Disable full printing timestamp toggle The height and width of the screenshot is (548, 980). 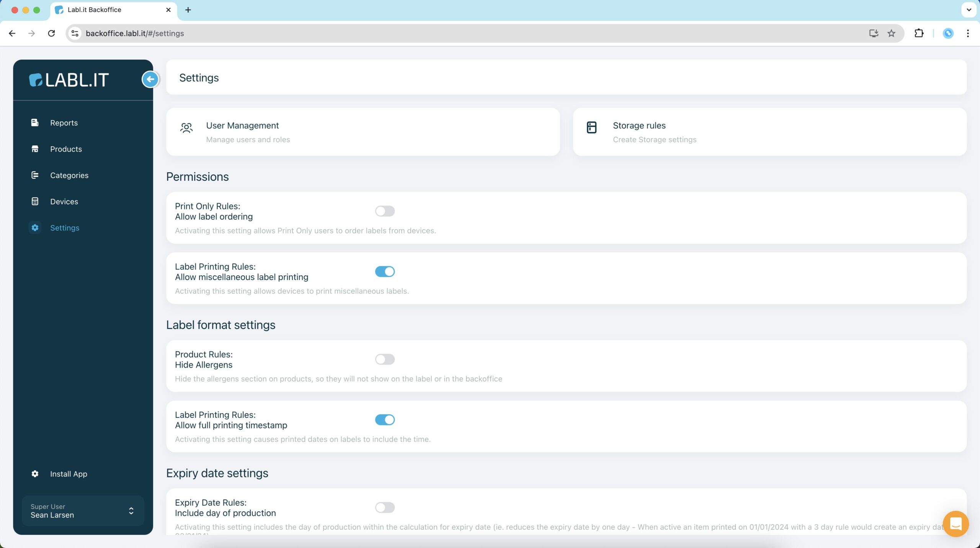(385, 420)
